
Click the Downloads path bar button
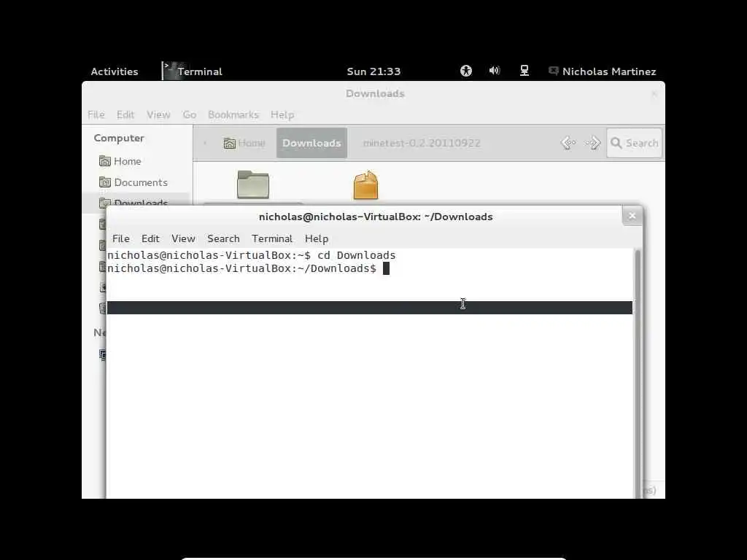point(311,143)
